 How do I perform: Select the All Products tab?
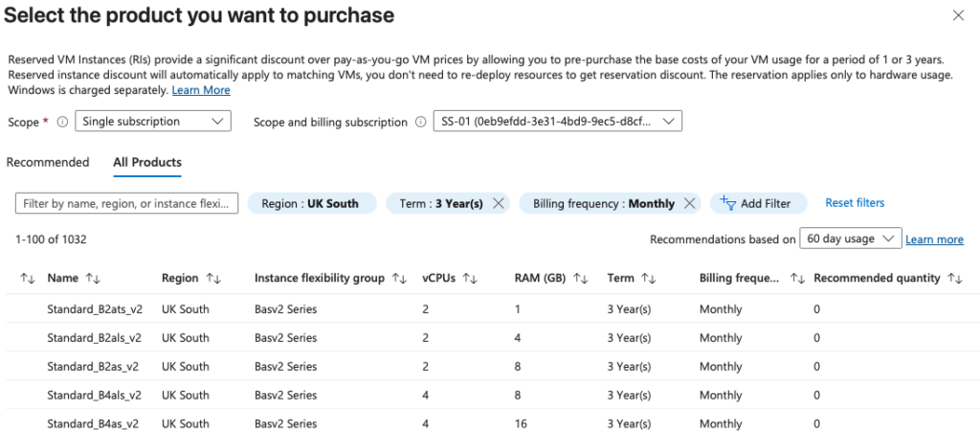click(147, 162)
